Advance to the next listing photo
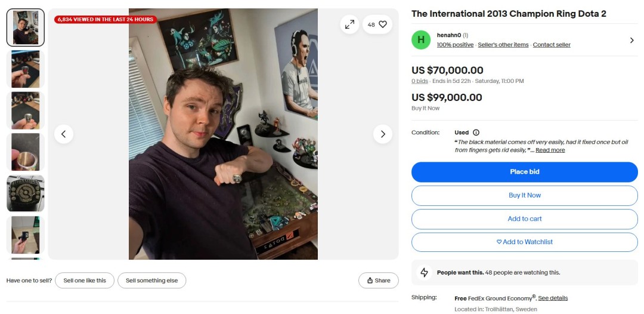Viewport: 644px width, 314px height. coord(383,134)
